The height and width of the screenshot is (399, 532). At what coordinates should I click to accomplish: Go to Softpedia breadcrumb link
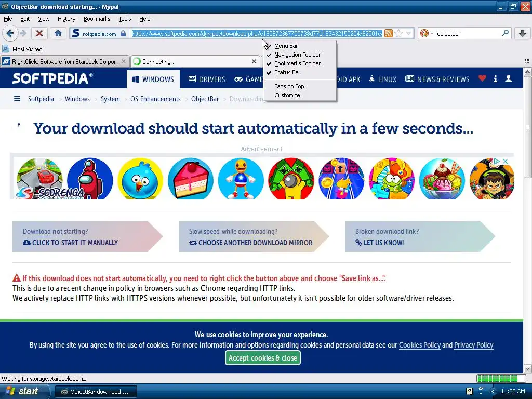(41, 99)
